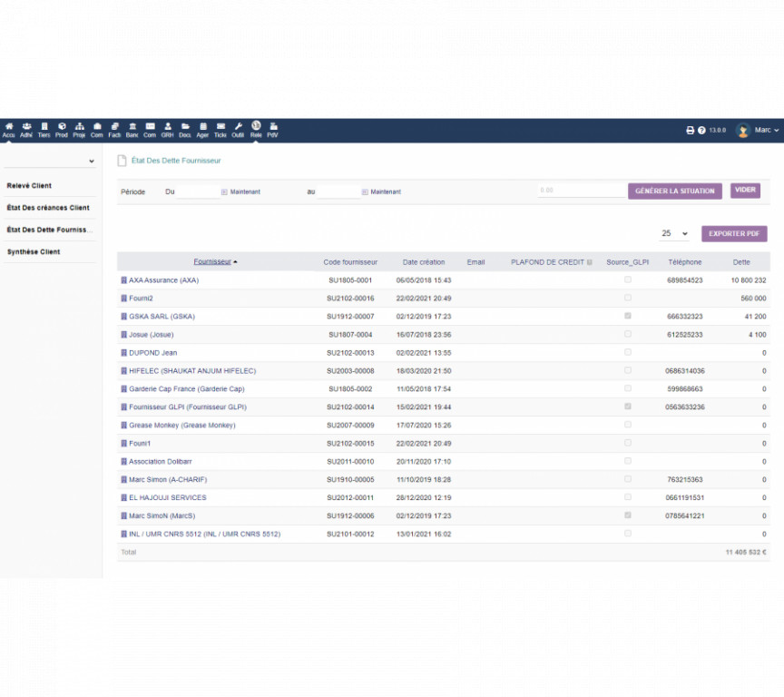Toggle Source_GLPI checkbox for GSKA SARL
Screen dimensions: 784x697
pyautogui.click(x=627, y=316)
